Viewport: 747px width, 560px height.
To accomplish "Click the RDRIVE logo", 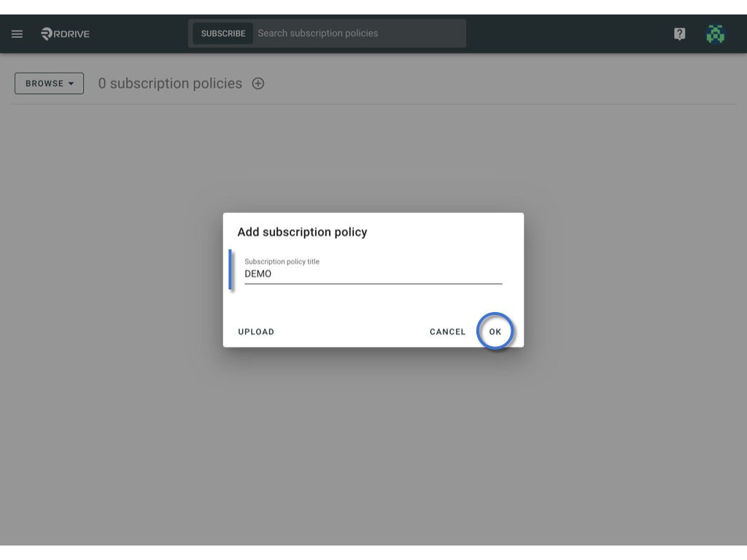I will (65, 34).
